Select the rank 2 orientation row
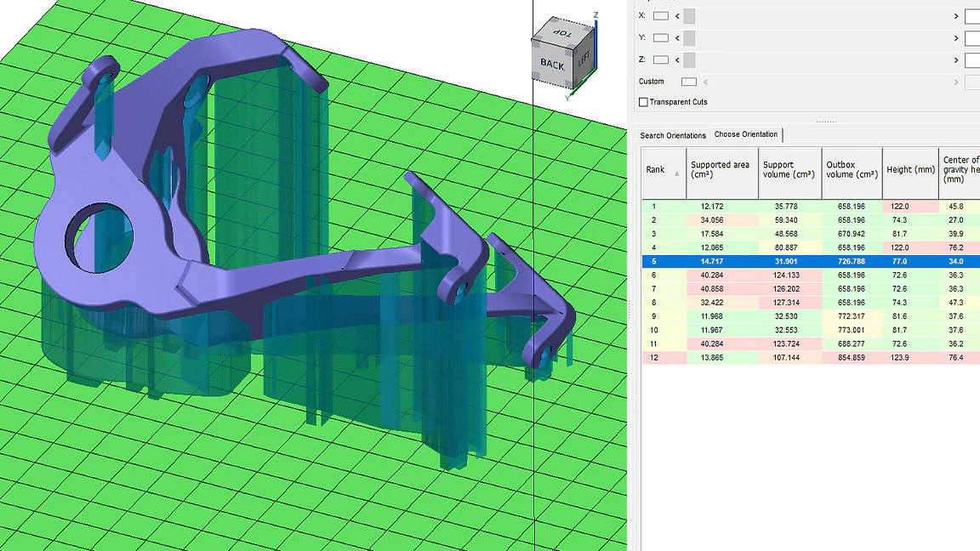The height and width of the screenshot is (551, 980). point(811,220)
